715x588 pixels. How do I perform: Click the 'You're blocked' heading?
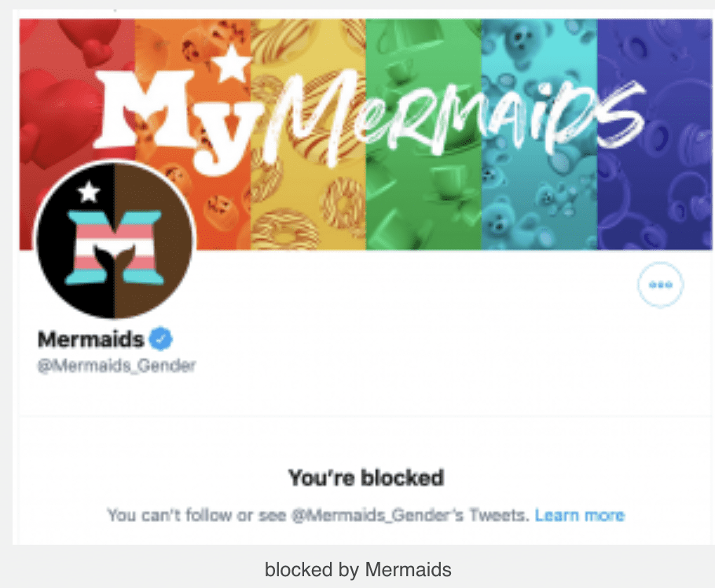pyautogui.click(x=365, y=477)
